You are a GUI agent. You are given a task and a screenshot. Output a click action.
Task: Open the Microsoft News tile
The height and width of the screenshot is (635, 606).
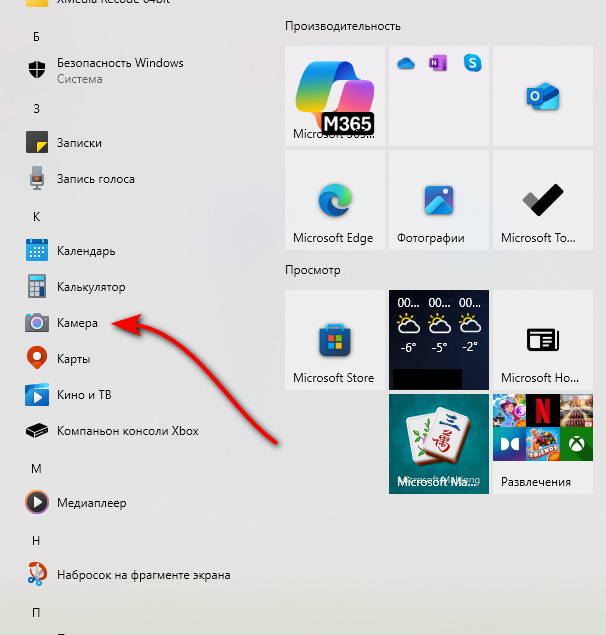coord(543,340)
